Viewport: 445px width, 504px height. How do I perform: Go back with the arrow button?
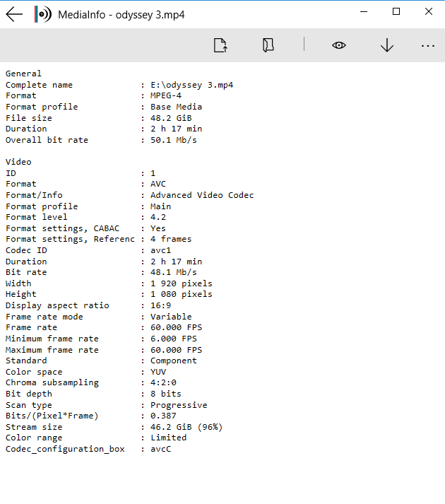[x=14, y=14]
